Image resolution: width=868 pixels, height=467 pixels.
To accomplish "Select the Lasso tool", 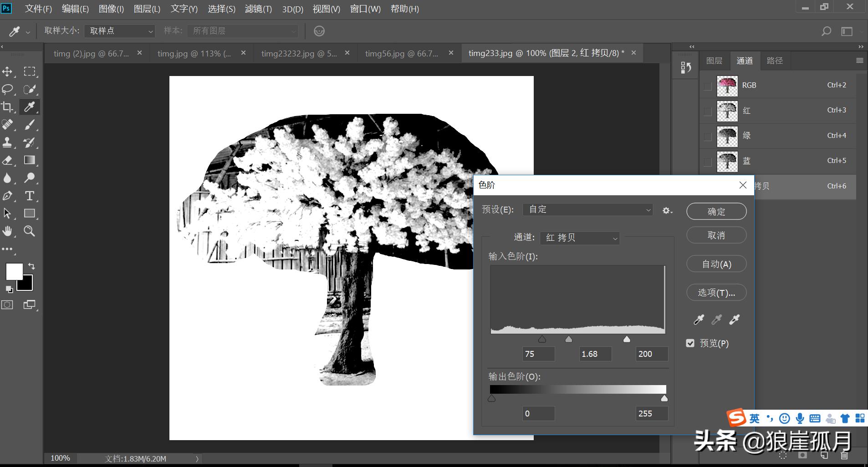I will pyautogui.click(x=7, y=89).
